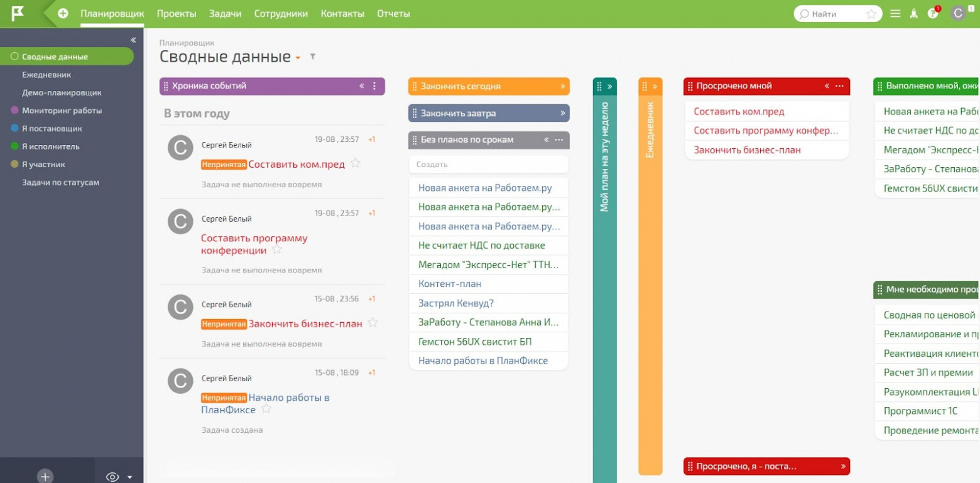Open the Сотрудники menu item
This screenshot has height=483, width=980.
tap(281, 14)
